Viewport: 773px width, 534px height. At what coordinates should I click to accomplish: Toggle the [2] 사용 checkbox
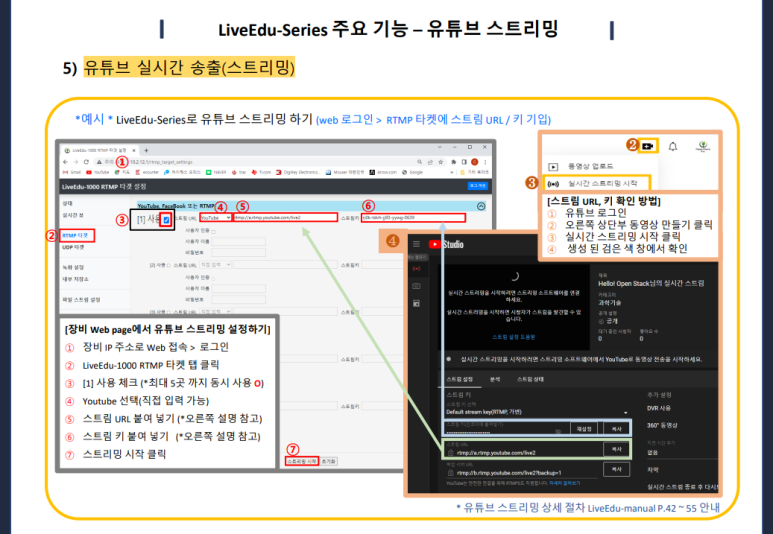click(169, 265)
